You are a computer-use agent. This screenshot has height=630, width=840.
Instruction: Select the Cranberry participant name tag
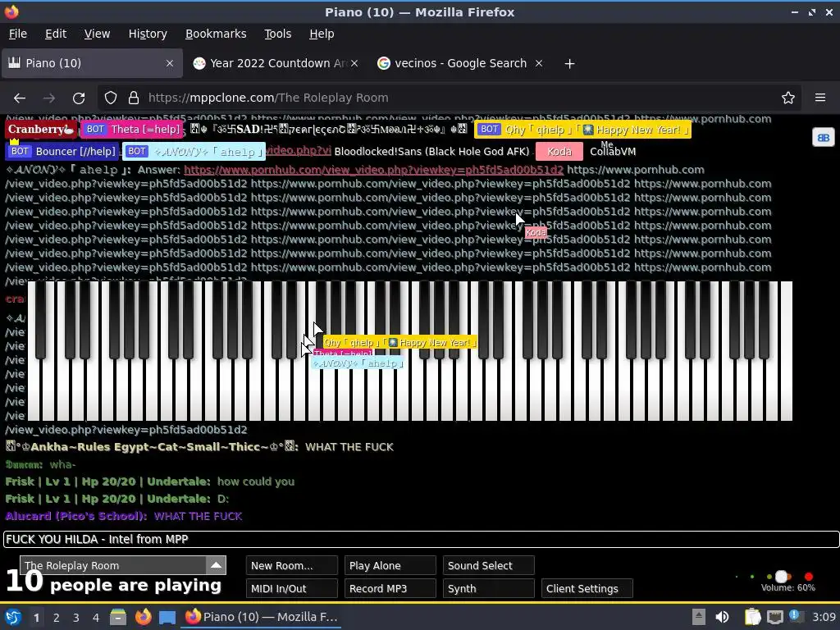click(41, 129)
